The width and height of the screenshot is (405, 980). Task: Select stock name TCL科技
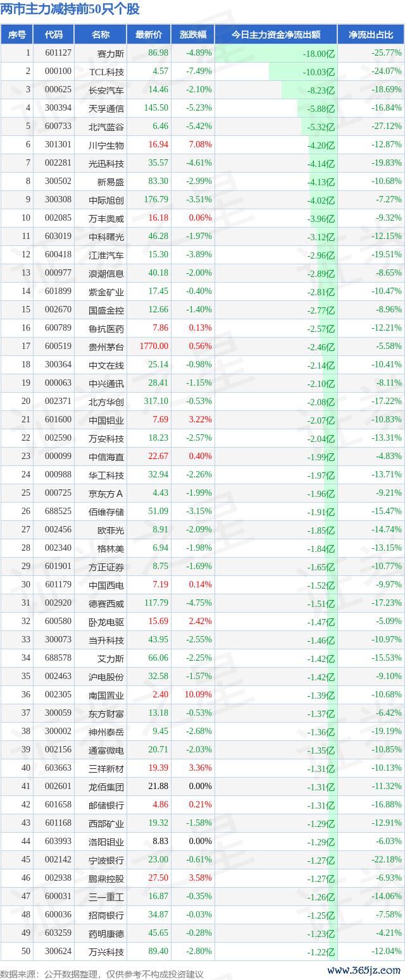[107, 71]
